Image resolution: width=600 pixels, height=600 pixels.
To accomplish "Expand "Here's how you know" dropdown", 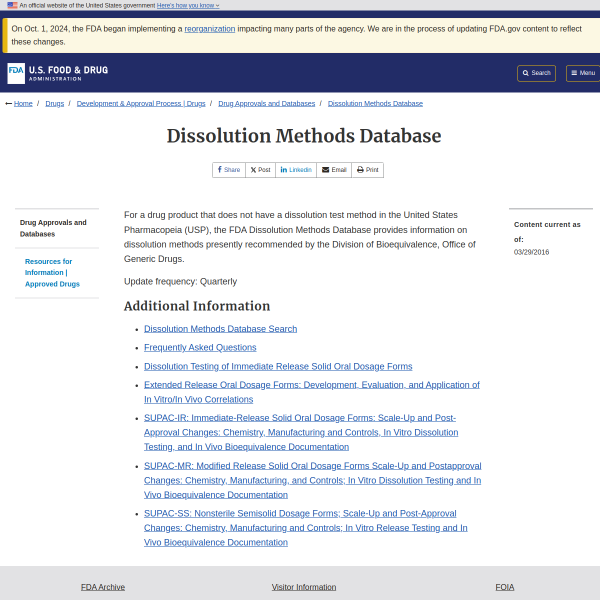I will (x=188, y=5).
